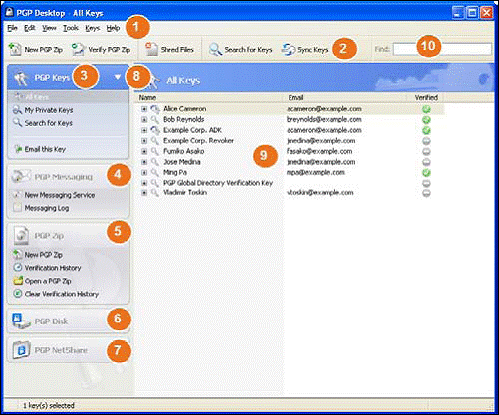
Task: Collapse the PGP Keys panel with its arrow
Action: pyautogui.click(x=118, y=77)
